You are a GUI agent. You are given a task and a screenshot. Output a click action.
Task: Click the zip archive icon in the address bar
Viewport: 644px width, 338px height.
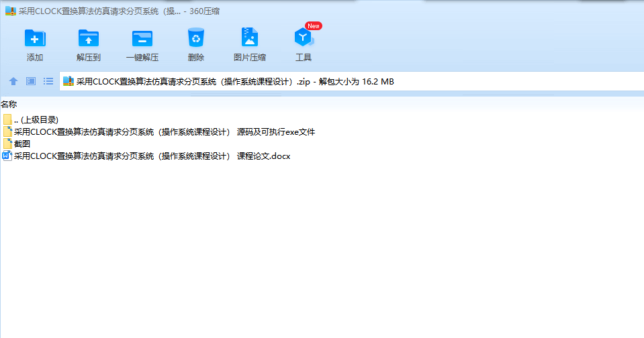68,81
